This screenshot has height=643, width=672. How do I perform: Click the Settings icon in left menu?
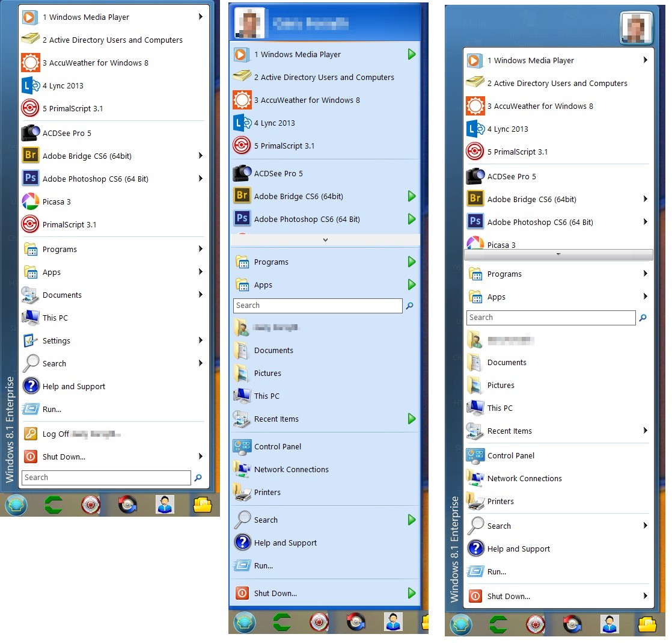30,341
